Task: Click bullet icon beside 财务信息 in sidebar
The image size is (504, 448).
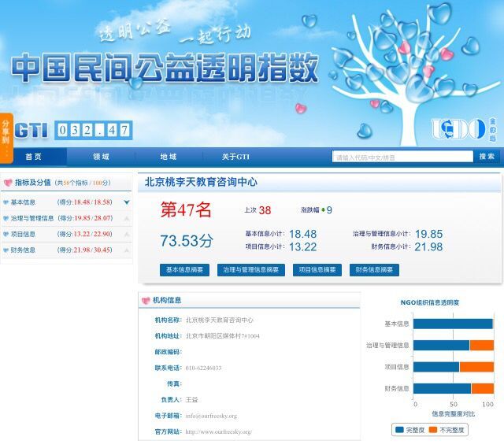Action: [6, 250]
